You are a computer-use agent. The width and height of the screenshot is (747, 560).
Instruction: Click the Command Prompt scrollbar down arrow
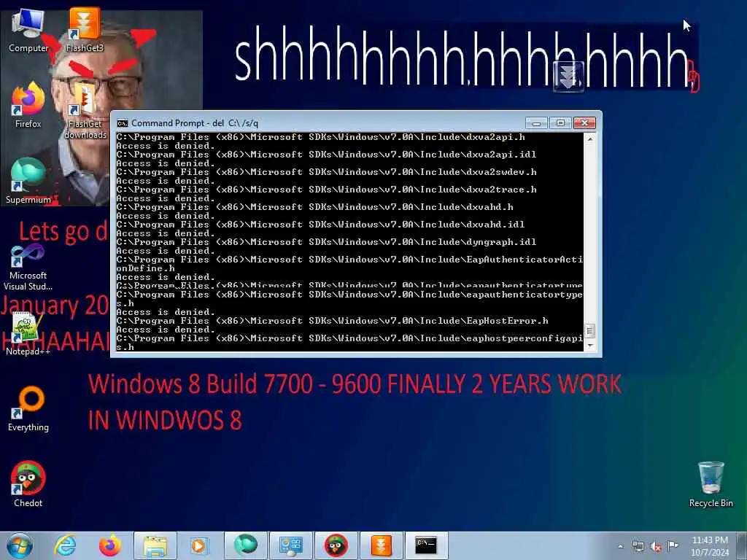tap(589, 346)
